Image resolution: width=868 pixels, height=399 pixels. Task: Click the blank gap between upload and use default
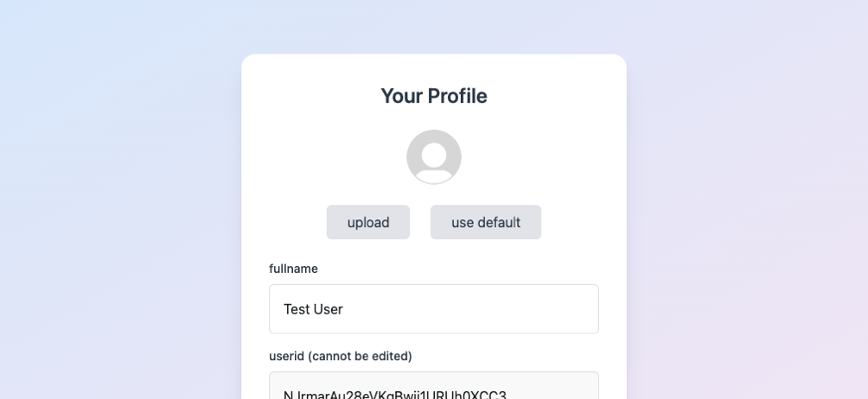pyautogui.click(x=420, y=222)
